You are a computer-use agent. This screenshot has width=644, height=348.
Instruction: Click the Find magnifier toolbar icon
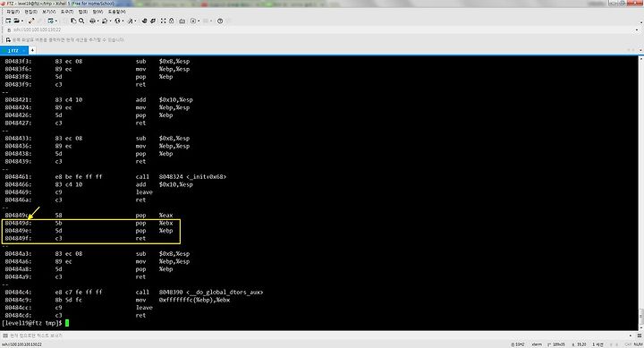pyautogui.click(x=81, y=21)
